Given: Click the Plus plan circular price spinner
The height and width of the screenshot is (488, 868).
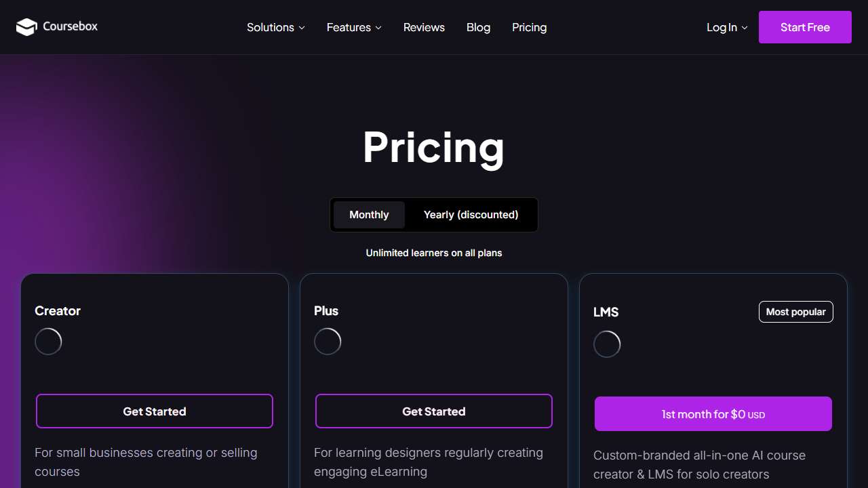Looking at the screenshot, I should 328,341.
